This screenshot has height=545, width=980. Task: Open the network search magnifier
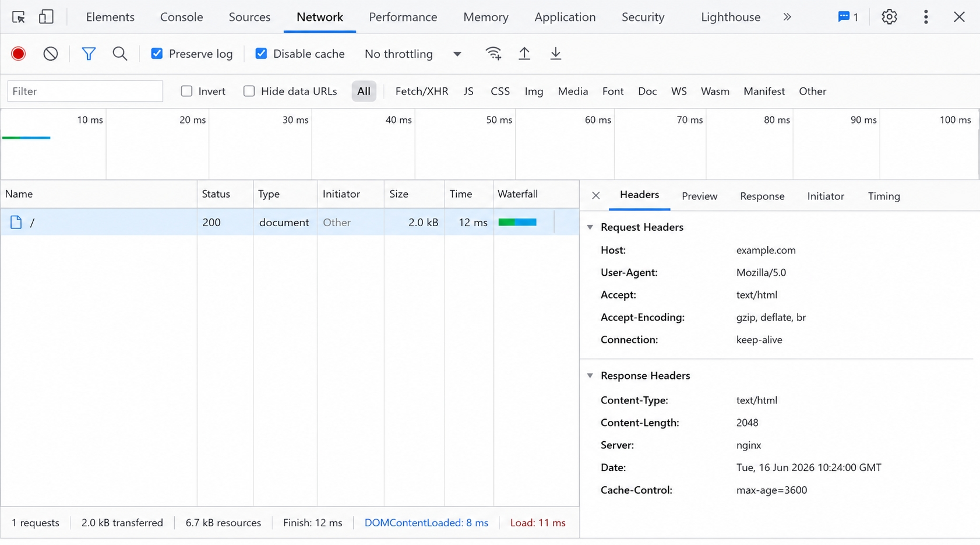click(x=120, y=54)
